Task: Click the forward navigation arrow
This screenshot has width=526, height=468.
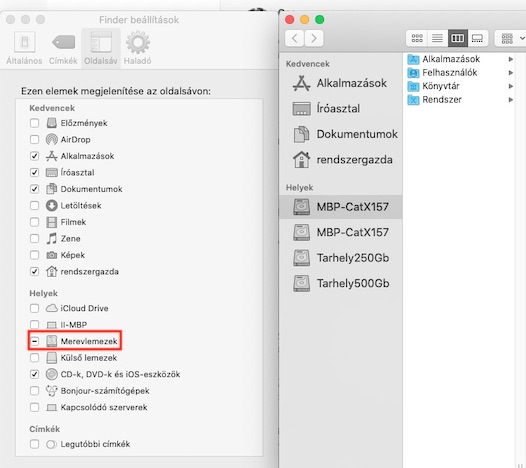Action: pyautogui.click(x=314, y=39)
